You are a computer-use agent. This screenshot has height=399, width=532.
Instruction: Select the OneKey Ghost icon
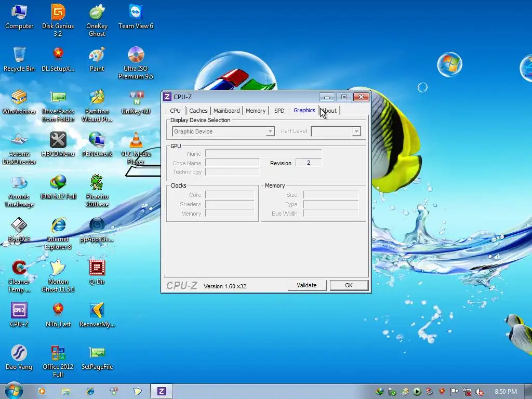pyautogui.click(x=97, y=20)
